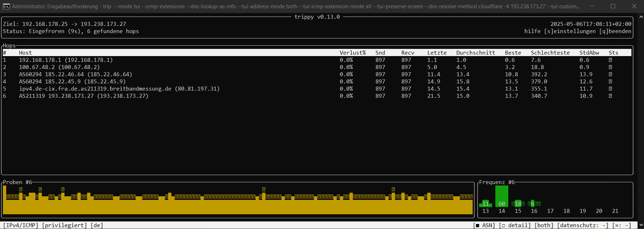Image resolution: width=644 pixels, height=229 pixels.
Task: Click StdAbw value 13.9
Action: (x=586, y=74)
